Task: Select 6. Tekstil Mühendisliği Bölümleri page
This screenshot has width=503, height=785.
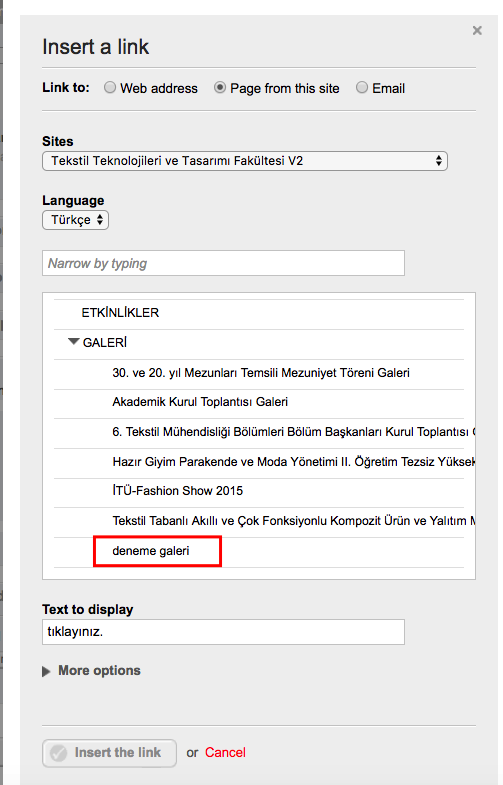Action: click(x=293, y=432)
